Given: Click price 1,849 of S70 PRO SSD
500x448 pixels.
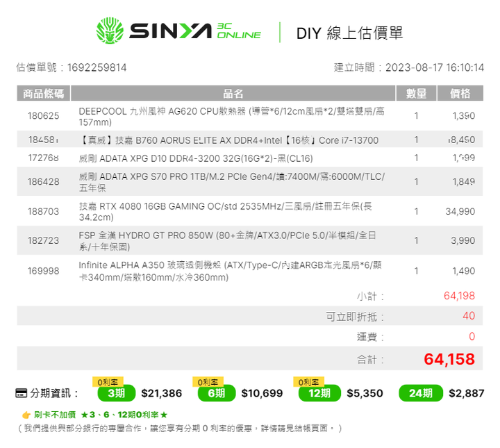Looking at the screenshot, I should coord(464,182).
